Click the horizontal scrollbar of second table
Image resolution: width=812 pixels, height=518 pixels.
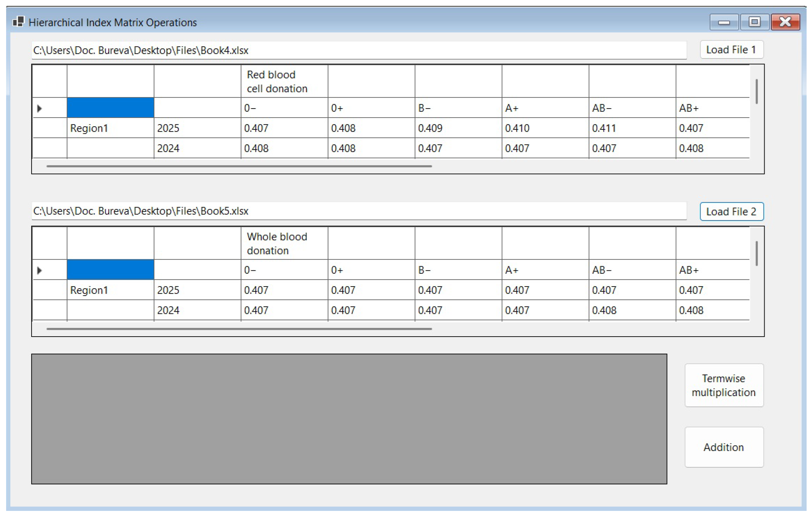click(239, 329)
